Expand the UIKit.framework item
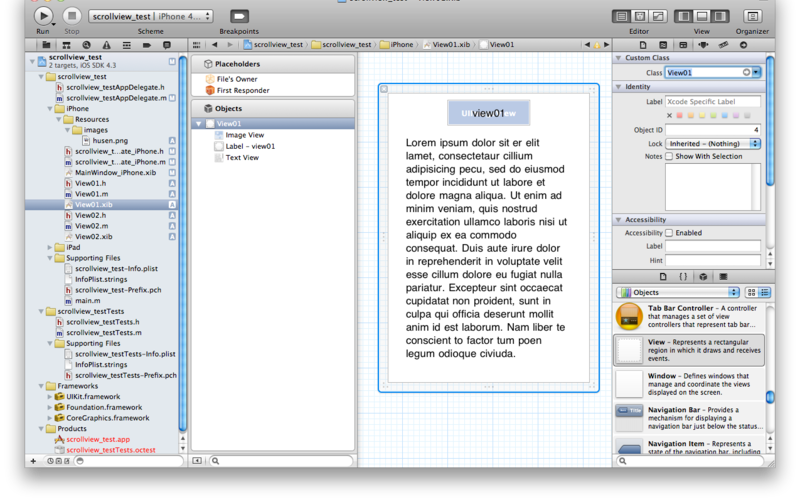800x502 pixels. coord(49,396)
